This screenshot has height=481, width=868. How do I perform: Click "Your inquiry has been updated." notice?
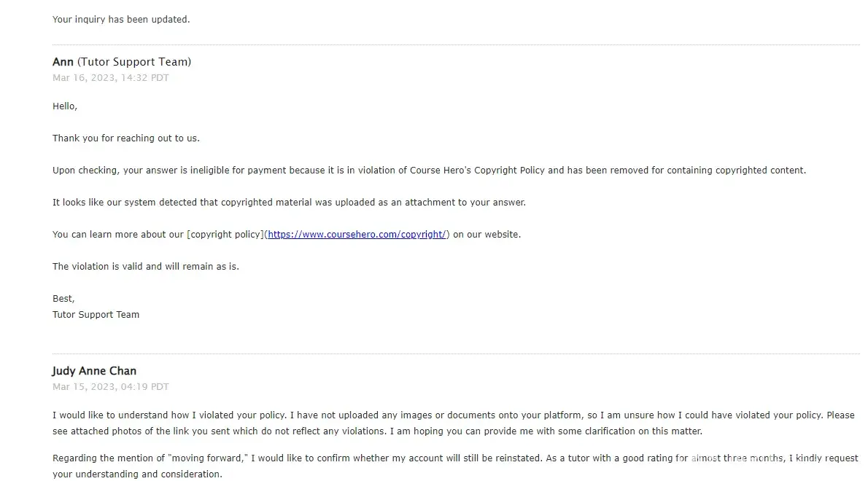[121, 20]
